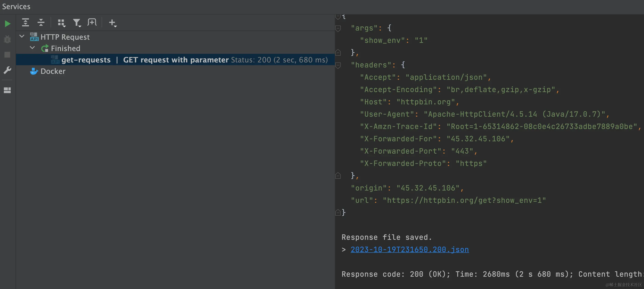This screenshot has width=644, height=289.
Task: Click the "origin": "45.32.45.106" line
Action: [407, 188]
